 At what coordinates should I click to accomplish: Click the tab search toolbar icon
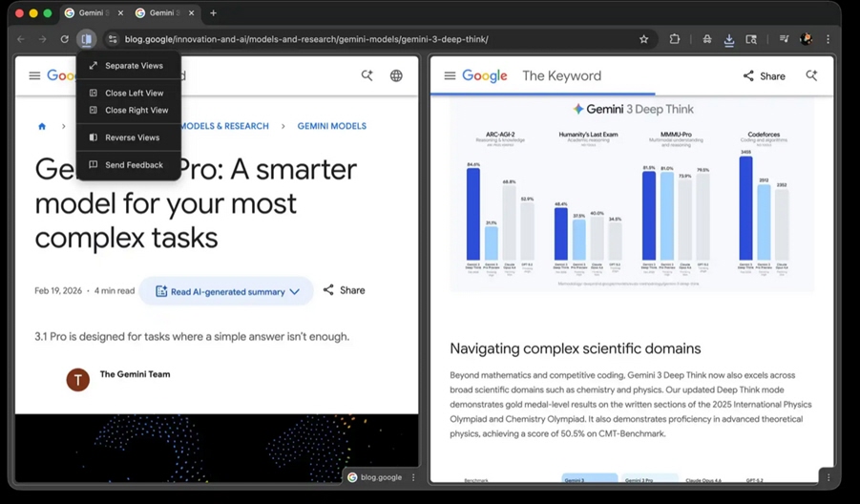click(751, 39)
